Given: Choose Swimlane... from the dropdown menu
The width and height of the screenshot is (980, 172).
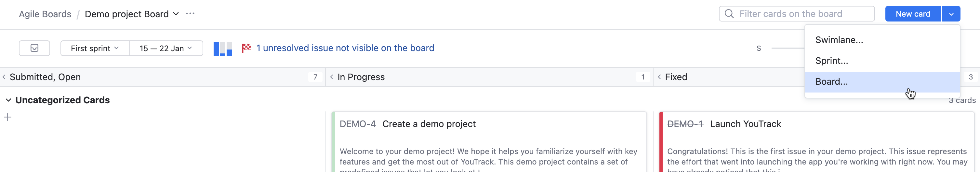Looking at the screenshot, I should pos(839,40).
